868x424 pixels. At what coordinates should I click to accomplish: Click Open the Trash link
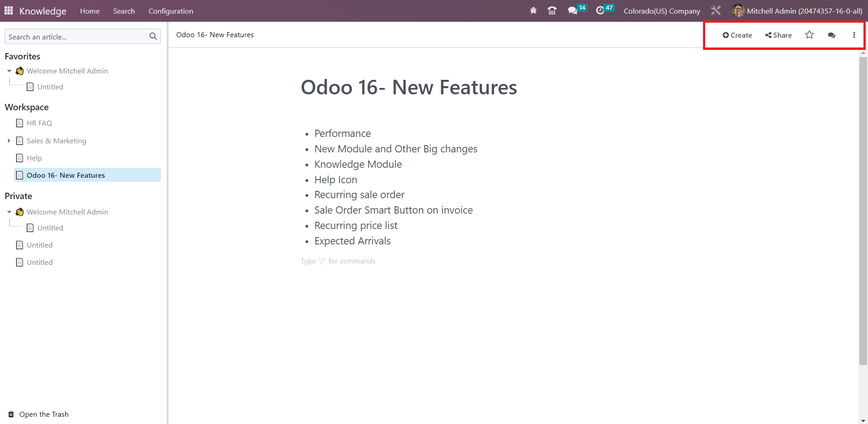pos(44,414)
